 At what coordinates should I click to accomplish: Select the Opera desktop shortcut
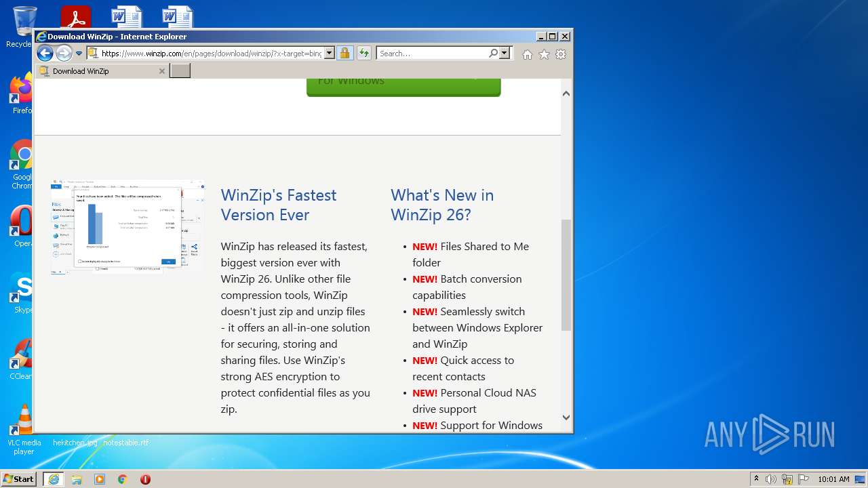pos(20,227)
